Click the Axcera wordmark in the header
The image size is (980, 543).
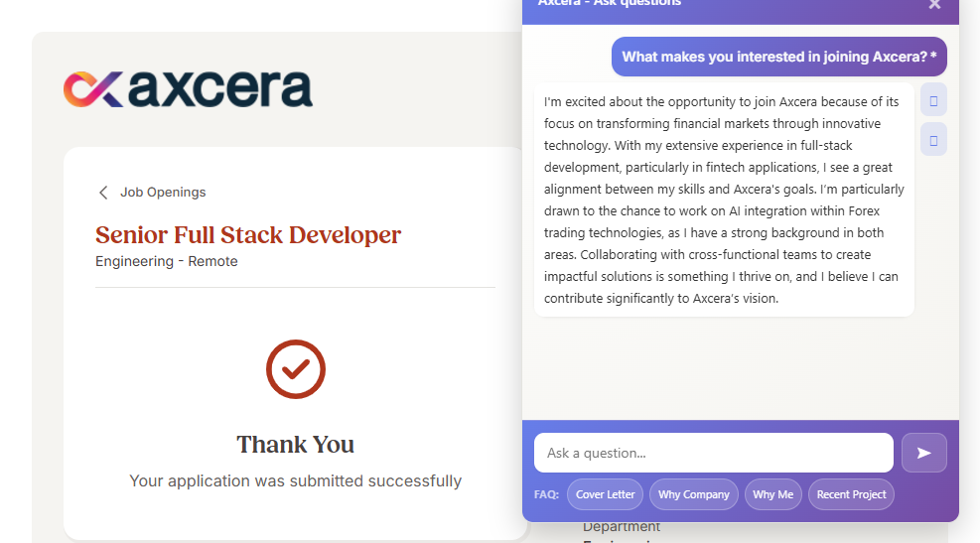pyautogui.click(x=219, y=89)
